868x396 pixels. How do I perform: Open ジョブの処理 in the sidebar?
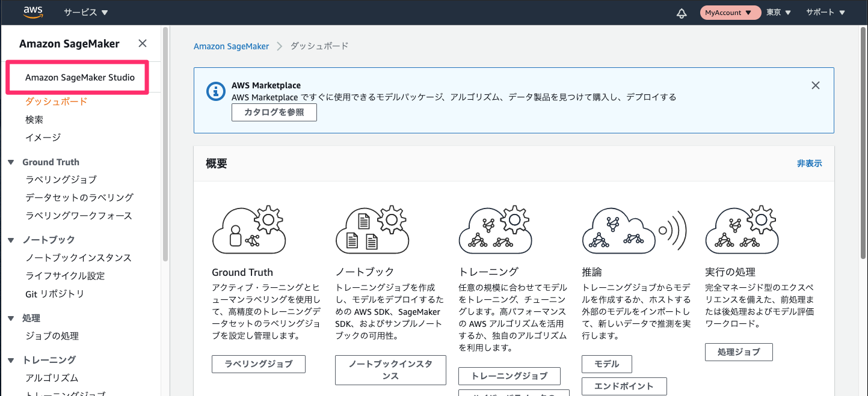52,336
